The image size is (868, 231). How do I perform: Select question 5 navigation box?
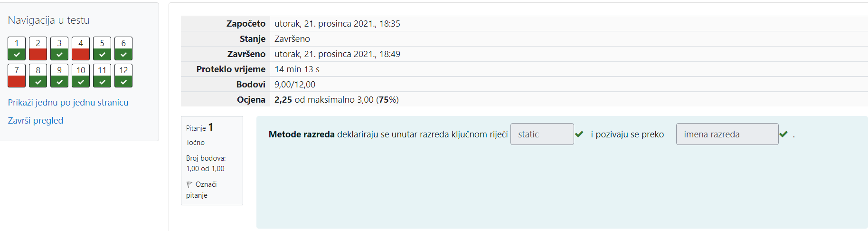point(102,48)
